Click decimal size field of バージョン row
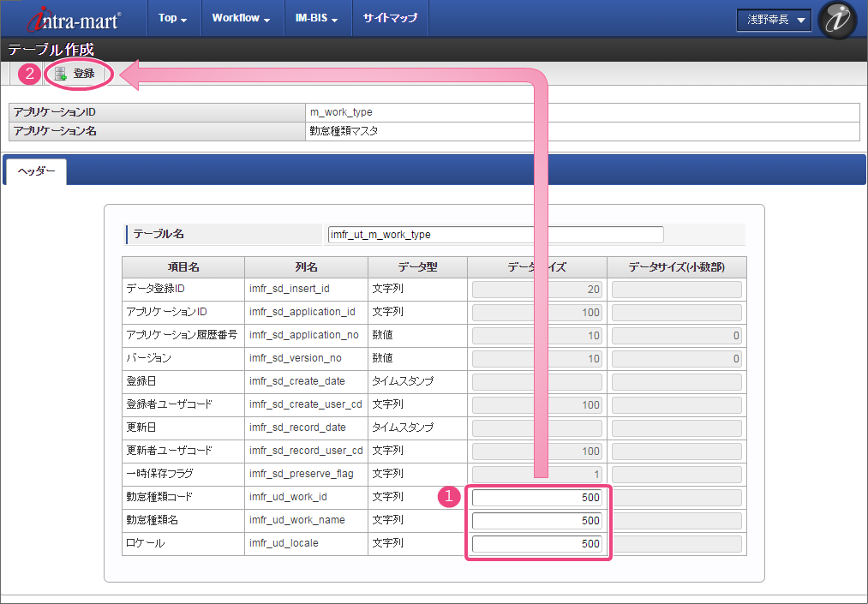Image resolution: width=868 pixels, height=604 pixels. click(676, 359)
